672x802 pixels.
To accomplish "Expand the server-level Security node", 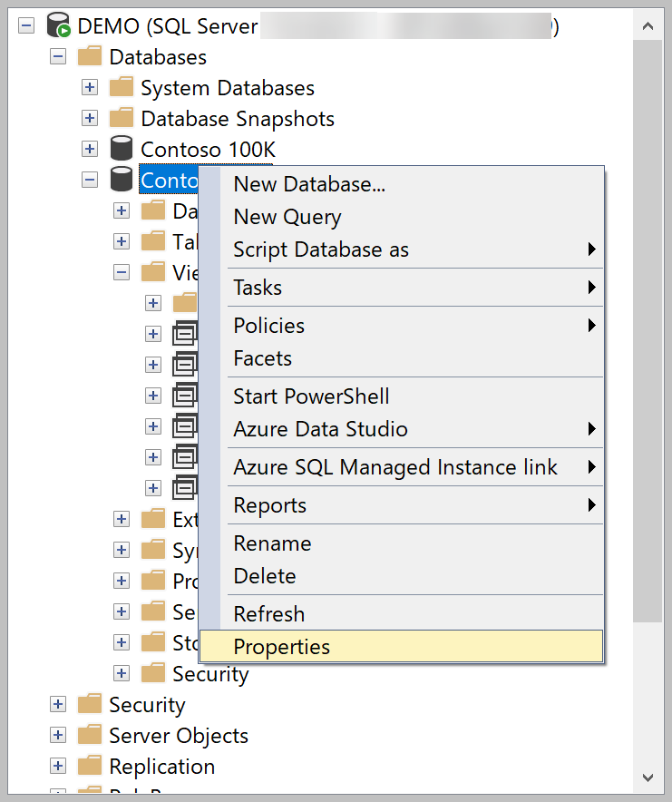I will [x=58, y=704].
